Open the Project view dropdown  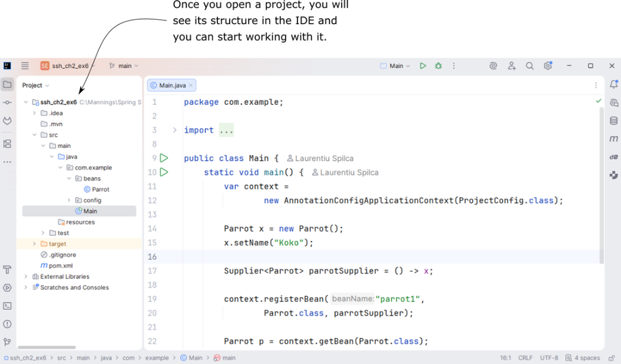tap(36, 85)
